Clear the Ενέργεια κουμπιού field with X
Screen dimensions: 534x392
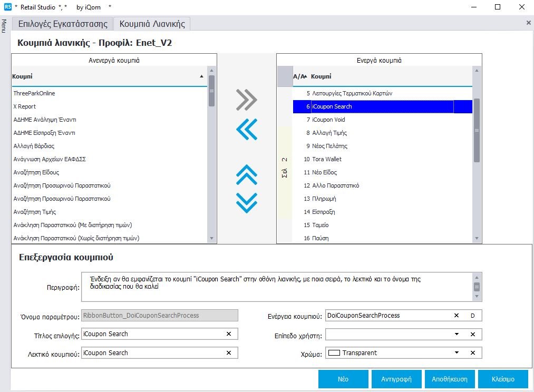[457, 316]
